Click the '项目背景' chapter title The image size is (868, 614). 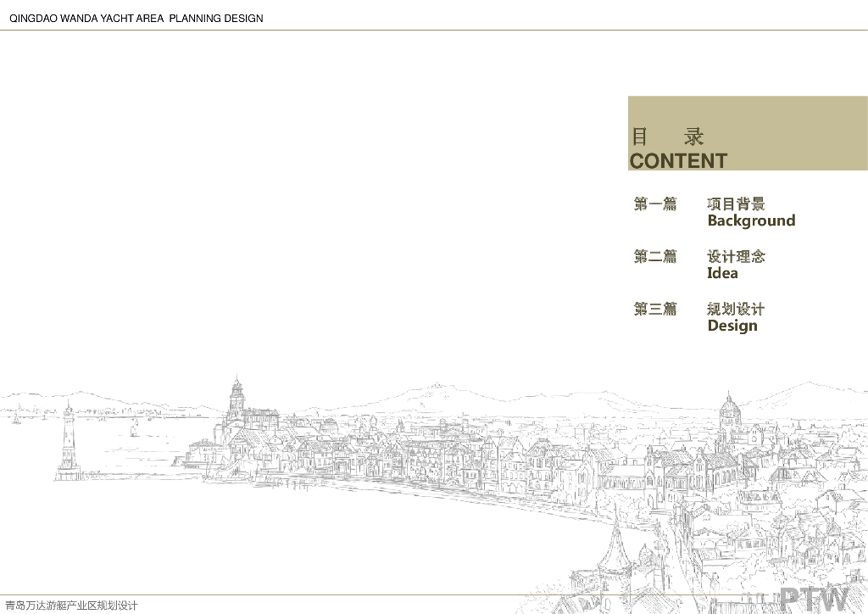pos(736,204)
